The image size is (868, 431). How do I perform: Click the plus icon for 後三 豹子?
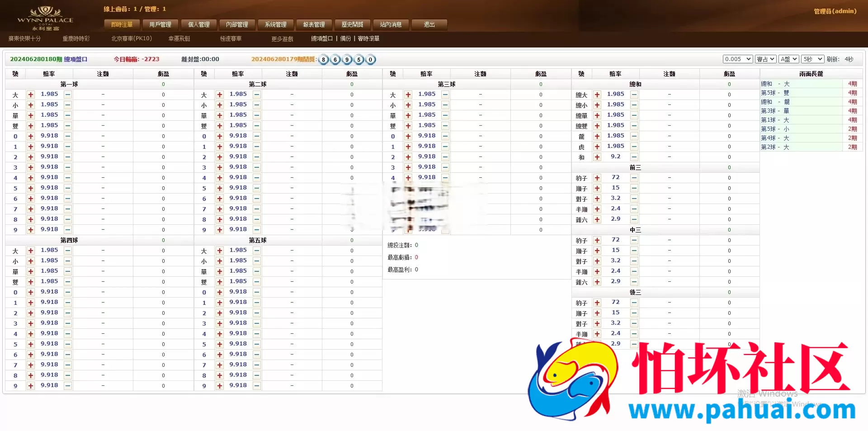(x=597, y=303)
